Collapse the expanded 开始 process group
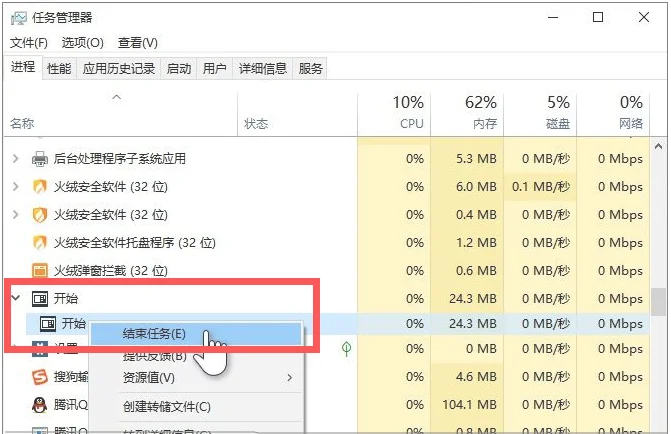671x434 pixels. click(x=16, y=298)
